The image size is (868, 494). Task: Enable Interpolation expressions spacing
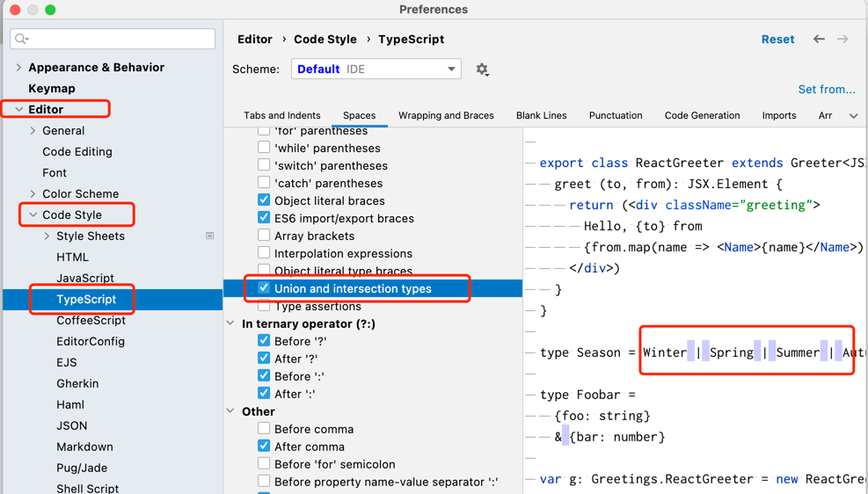coord(264,253)
